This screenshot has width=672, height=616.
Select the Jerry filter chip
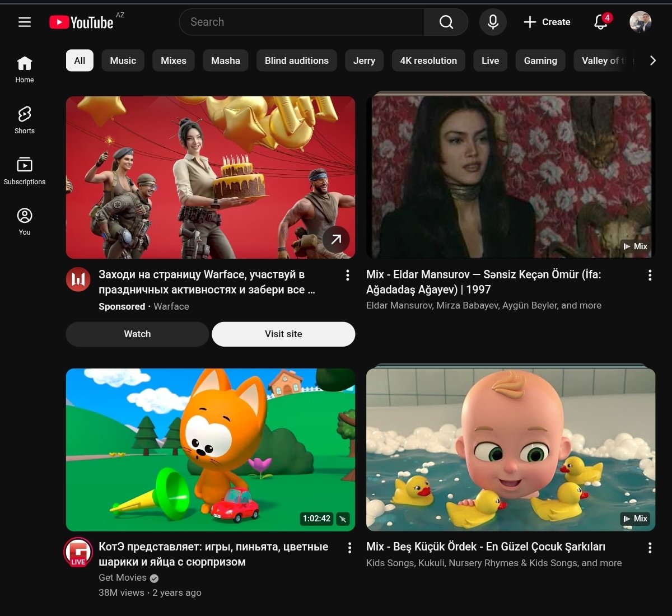pyautogui.click(x=364, y=60)
